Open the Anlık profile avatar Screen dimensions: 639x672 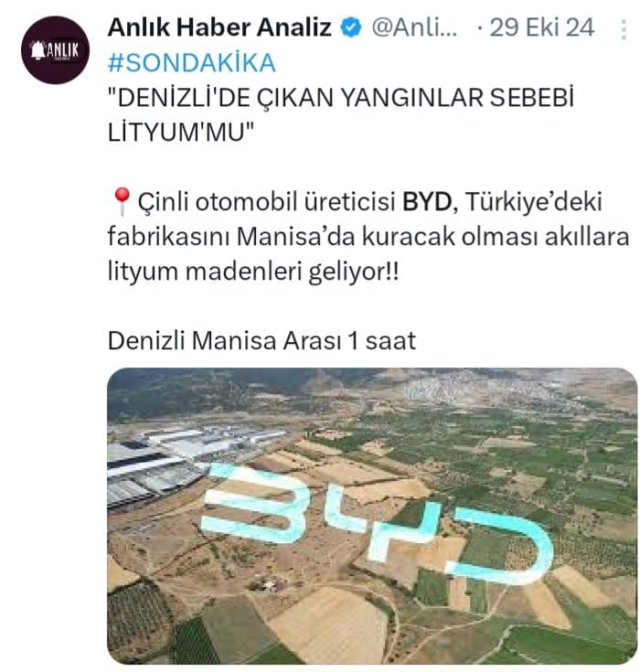[55, 49]
